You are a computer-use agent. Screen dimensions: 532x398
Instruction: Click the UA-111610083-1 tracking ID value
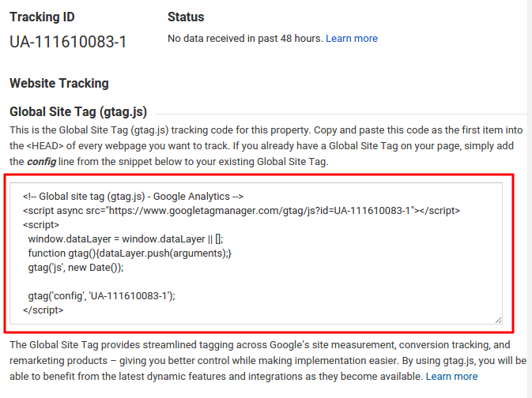click(68, 42)
